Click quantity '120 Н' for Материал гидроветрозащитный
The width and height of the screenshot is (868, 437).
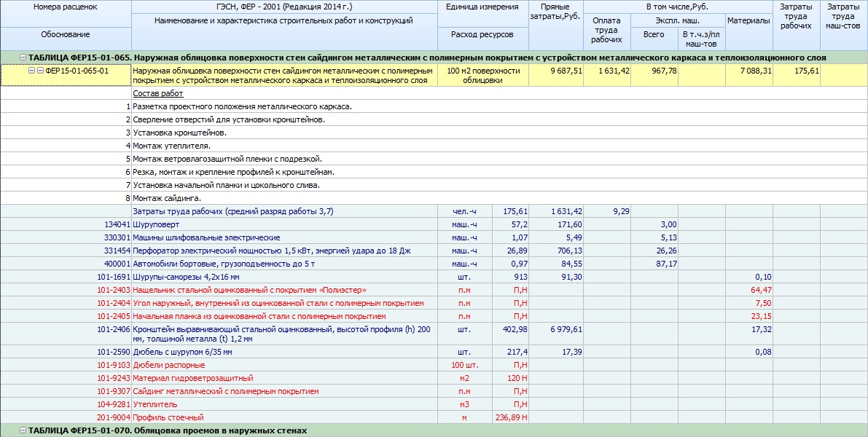[517, 378]
